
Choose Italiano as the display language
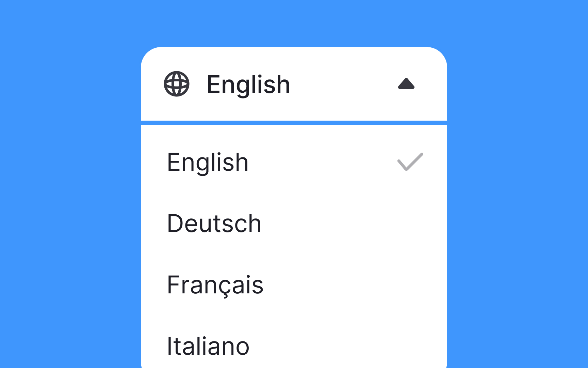coord(208,346)
